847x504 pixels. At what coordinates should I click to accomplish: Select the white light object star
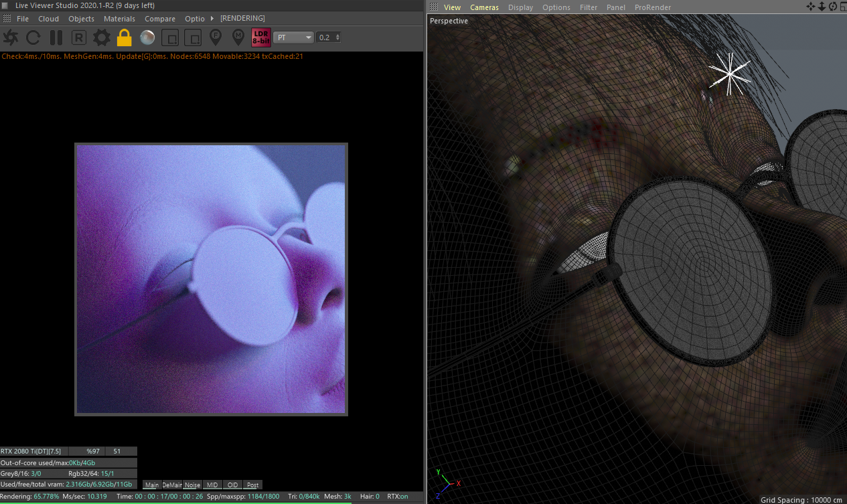click(729, 74)
